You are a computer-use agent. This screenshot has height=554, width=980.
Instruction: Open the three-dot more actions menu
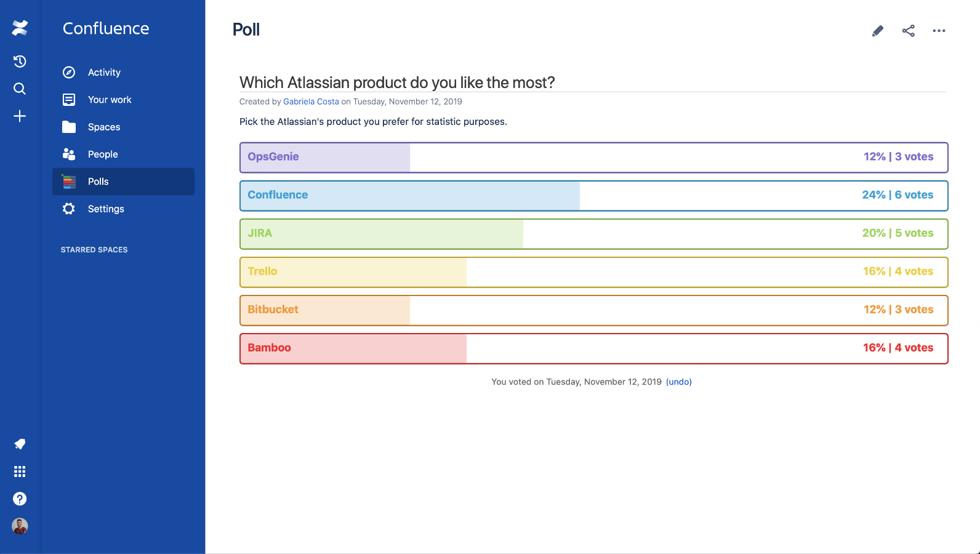(939, 31)
